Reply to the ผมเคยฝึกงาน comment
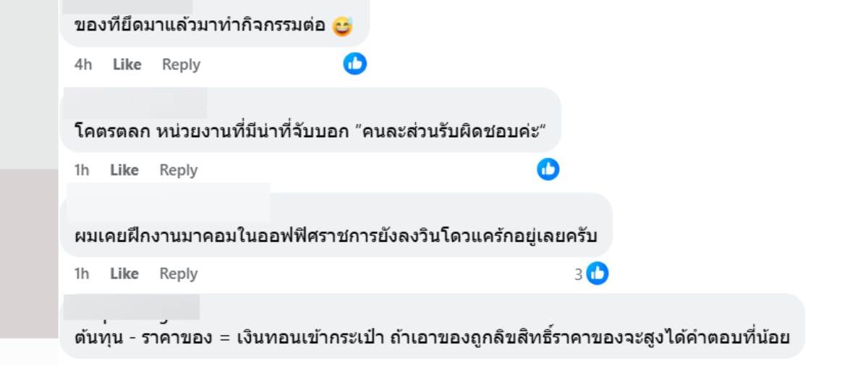Viewport: 868px width, 365px height. pos(179,274)
